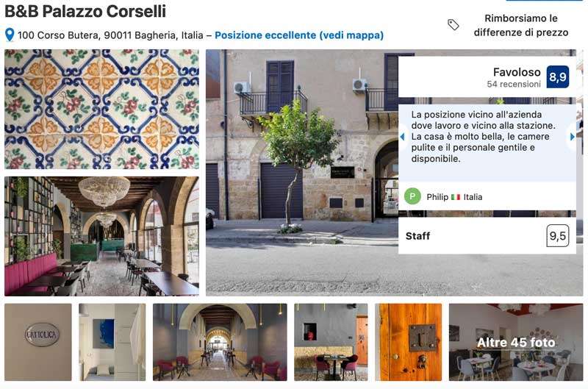The height and width of the screenshot is (389, 588).
Task: Show previous review with left arrow
Action: point(402,137)
